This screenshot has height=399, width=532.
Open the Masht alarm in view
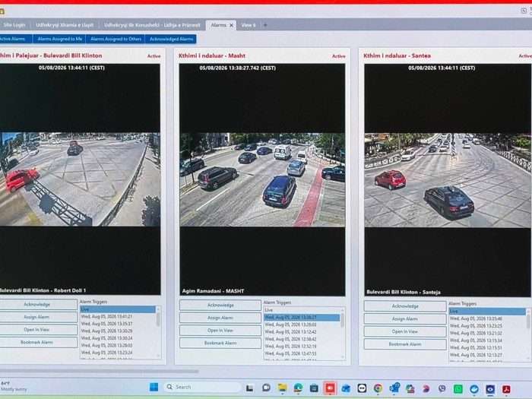(220, 330)
